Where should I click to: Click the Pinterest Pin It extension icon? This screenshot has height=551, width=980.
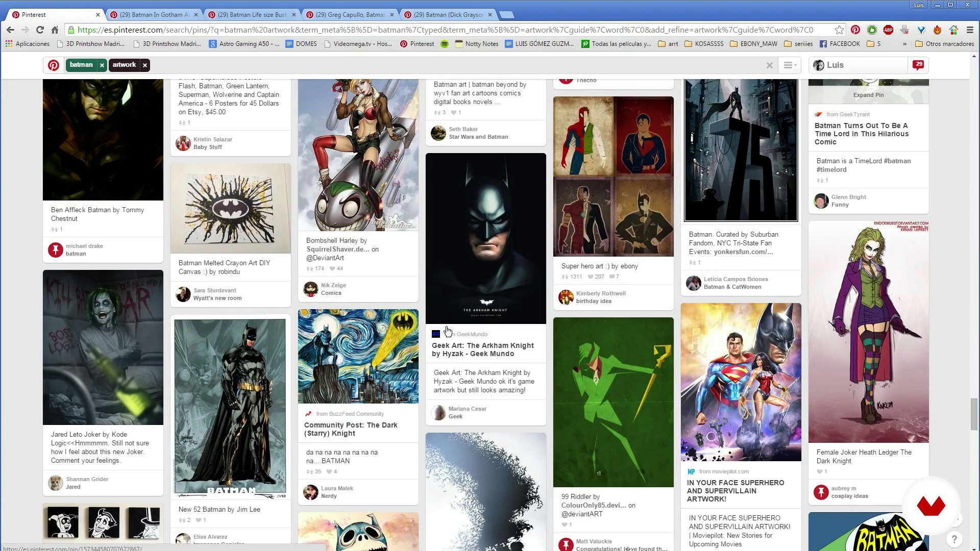click(x=855, y=30)
